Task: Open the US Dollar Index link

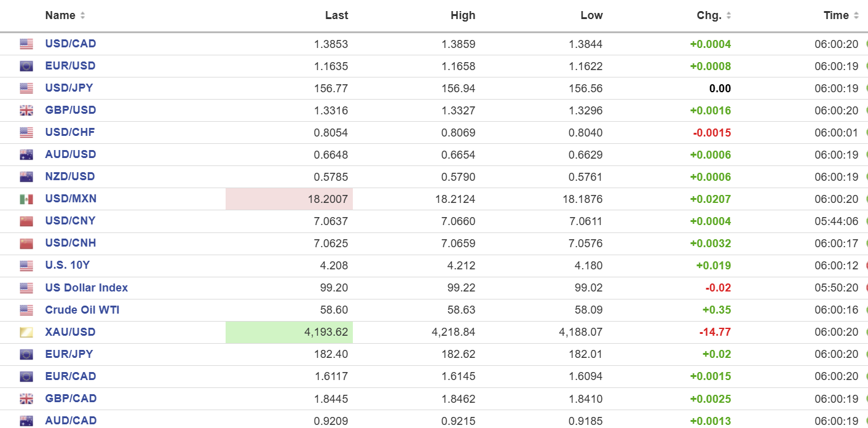Action: [87, 288]
